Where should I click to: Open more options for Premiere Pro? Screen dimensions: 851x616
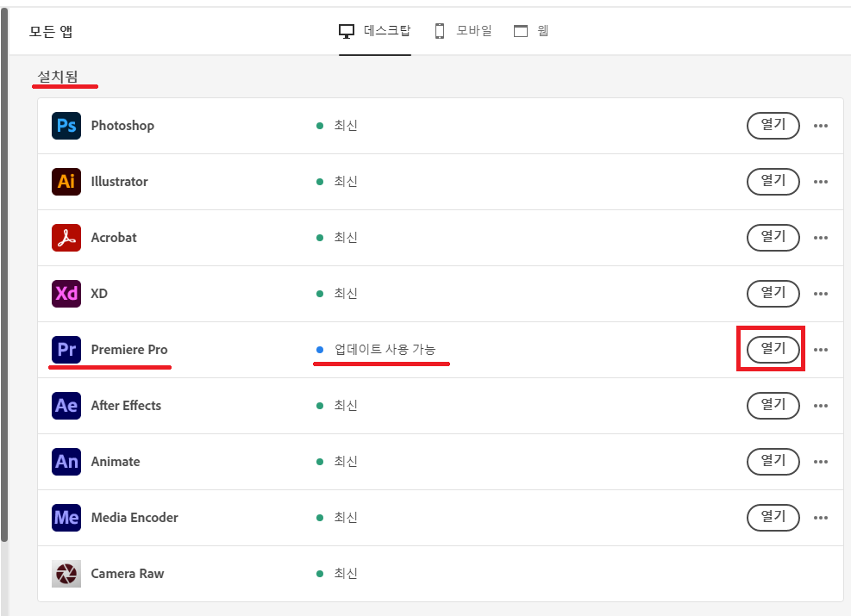(x=821, y=350)
